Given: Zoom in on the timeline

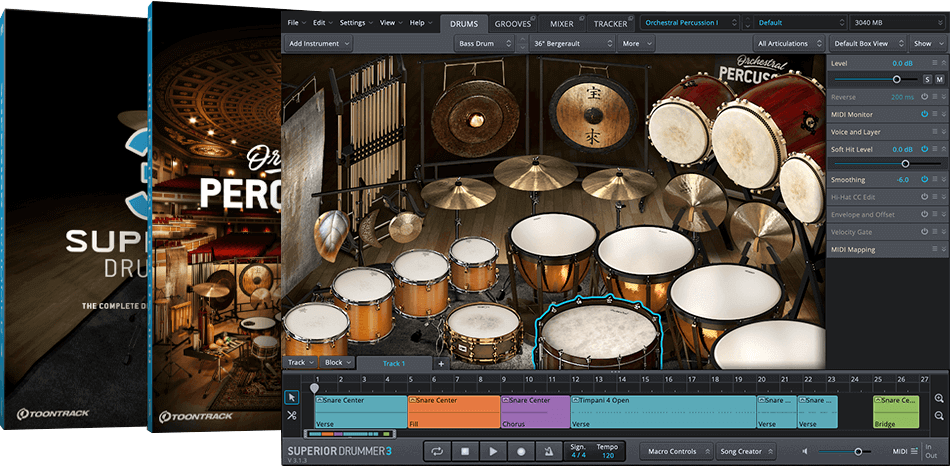Looking at the screenshot, I should click(x=939, y=398).
